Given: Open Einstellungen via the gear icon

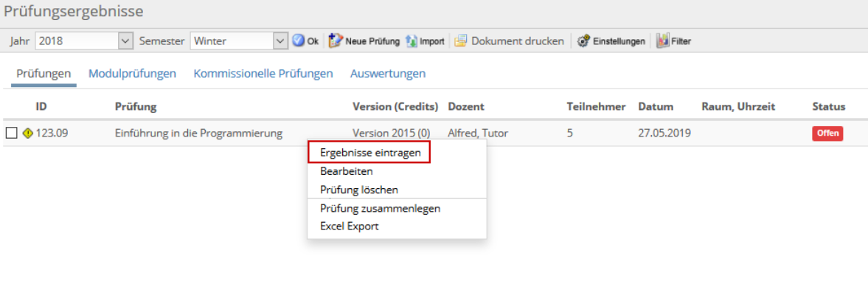Looking at the screenshot, I should coord(583,41).
